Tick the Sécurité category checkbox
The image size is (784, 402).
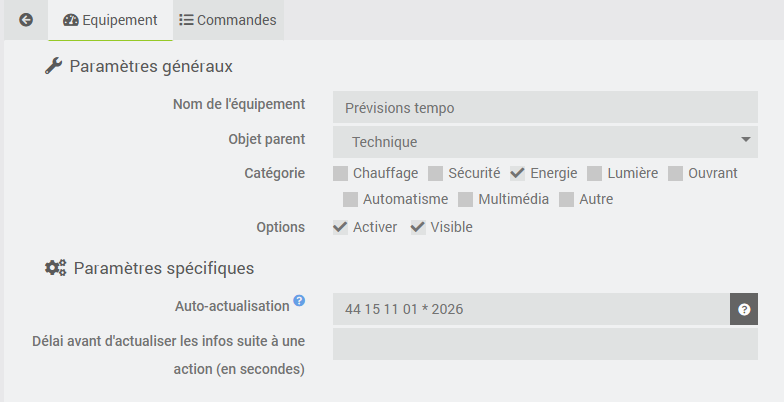(x=436, y=173)
